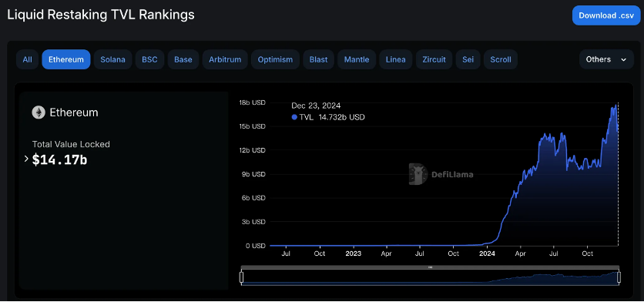Click the left range slider handle
Viewport: 644px width, 302px height.
pos(242,277)
